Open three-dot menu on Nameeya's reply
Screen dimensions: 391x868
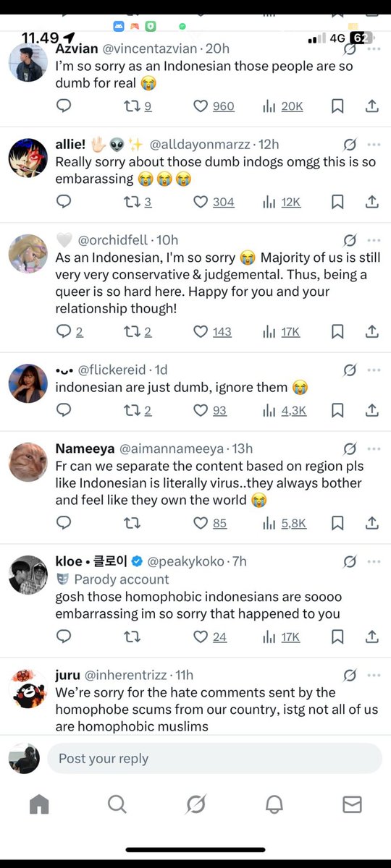[374, 448]
